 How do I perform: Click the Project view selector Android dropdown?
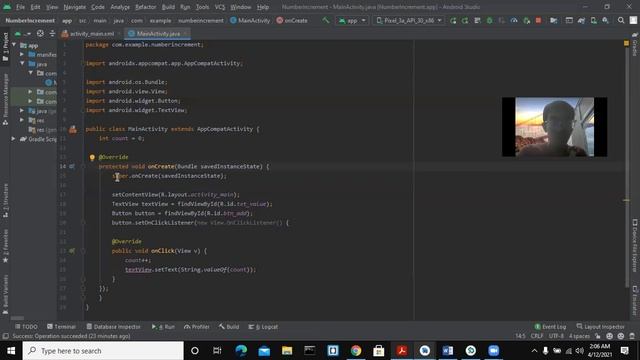coord(23,33)
